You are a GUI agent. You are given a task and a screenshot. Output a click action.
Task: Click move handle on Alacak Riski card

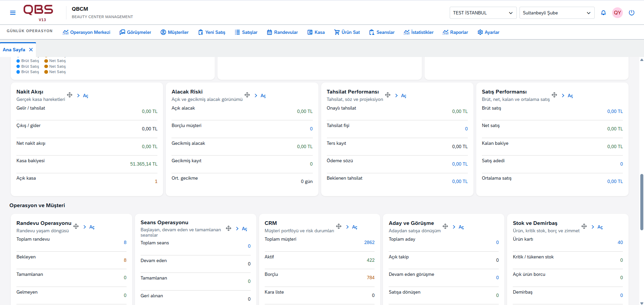247,95
